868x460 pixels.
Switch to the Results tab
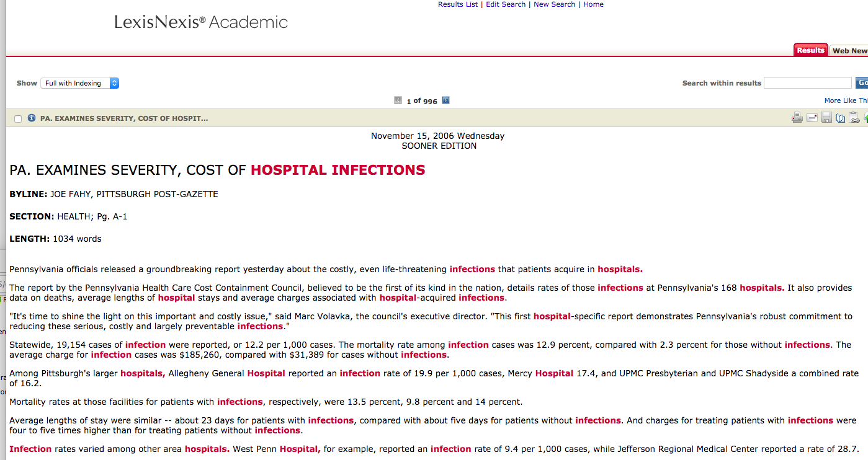click(811, 50)
